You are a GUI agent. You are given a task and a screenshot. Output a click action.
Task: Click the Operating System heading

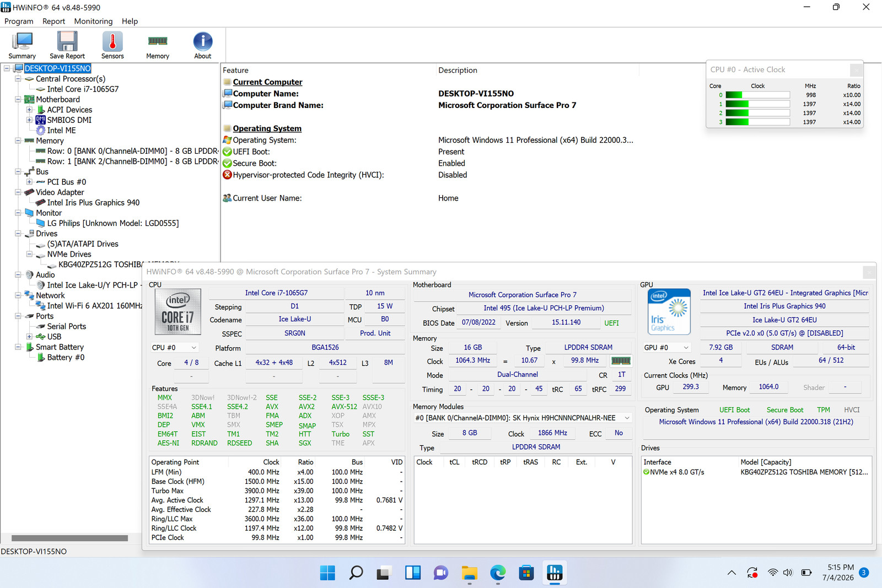click(x=267, y=128)
